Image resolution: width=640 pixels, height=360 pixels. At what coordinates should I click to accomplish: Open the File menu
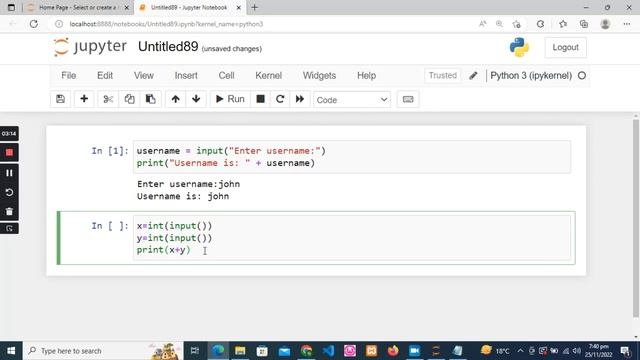69,76
